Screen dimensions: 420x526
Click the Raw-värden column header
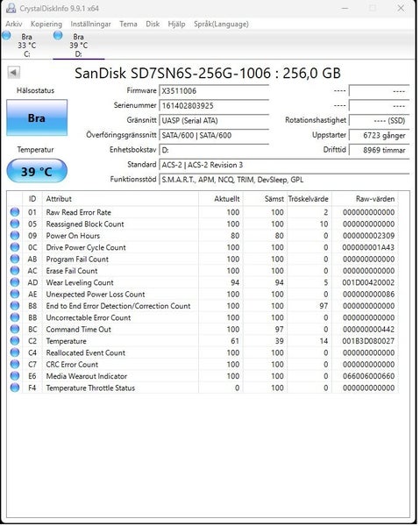(365, 199)
